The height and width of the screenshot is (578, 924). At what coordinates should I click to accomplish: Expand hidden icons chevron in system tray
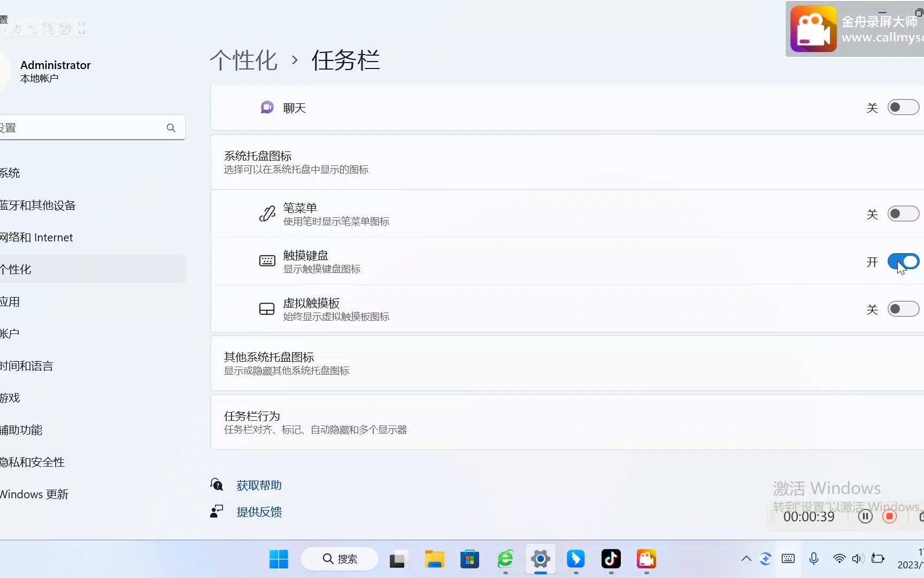tap(746, 558)
